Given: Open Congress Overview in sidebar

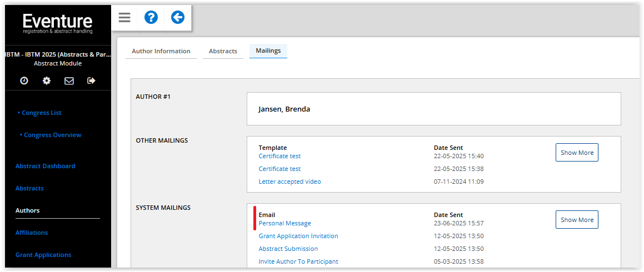Looking at the screenshot, I should click(53, 135).
